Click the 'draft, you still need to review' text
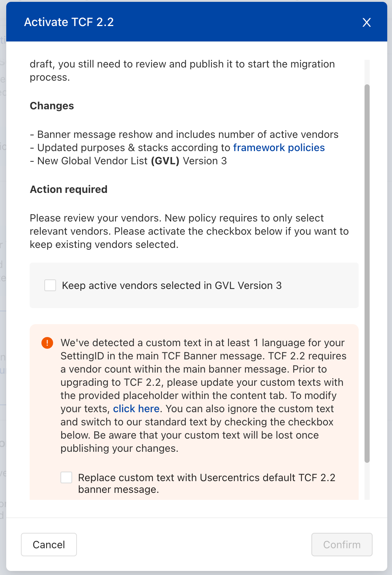Screen dimensions: 392x575 (x=182, y=70)
